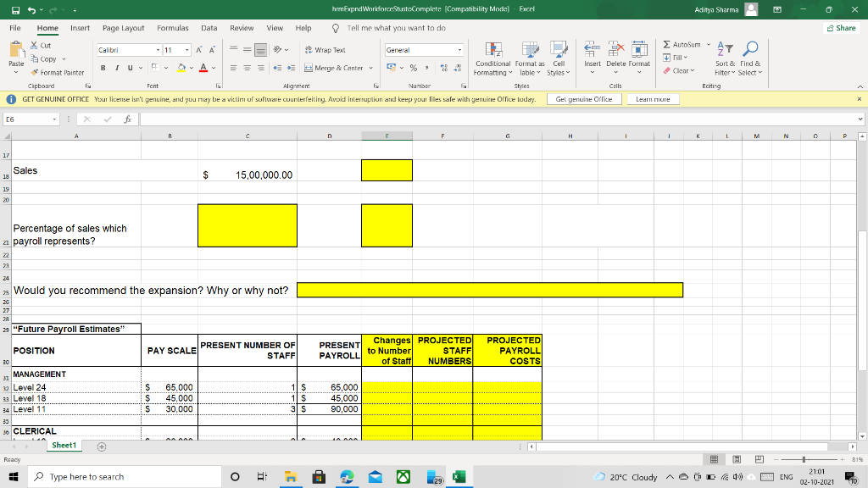Expand the Merge & Center dropdown arrow

[371, 68]
